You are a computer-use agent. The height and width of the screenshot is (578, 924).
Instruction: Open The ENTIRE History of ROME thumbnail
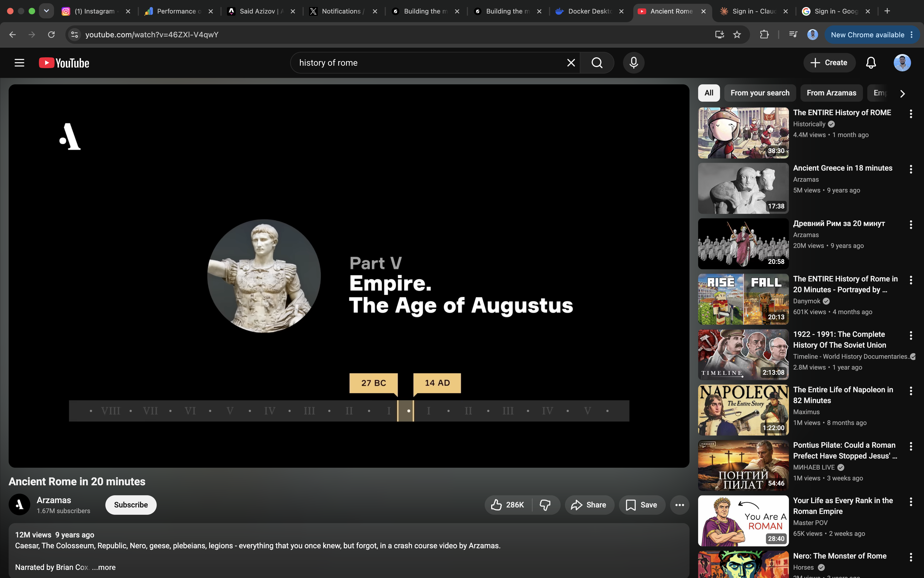743,133
